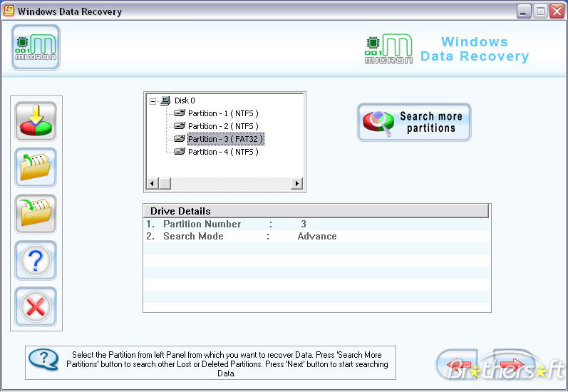568x392 pixels.
Task: Click the Partition Number row
Action: point(317,224)
